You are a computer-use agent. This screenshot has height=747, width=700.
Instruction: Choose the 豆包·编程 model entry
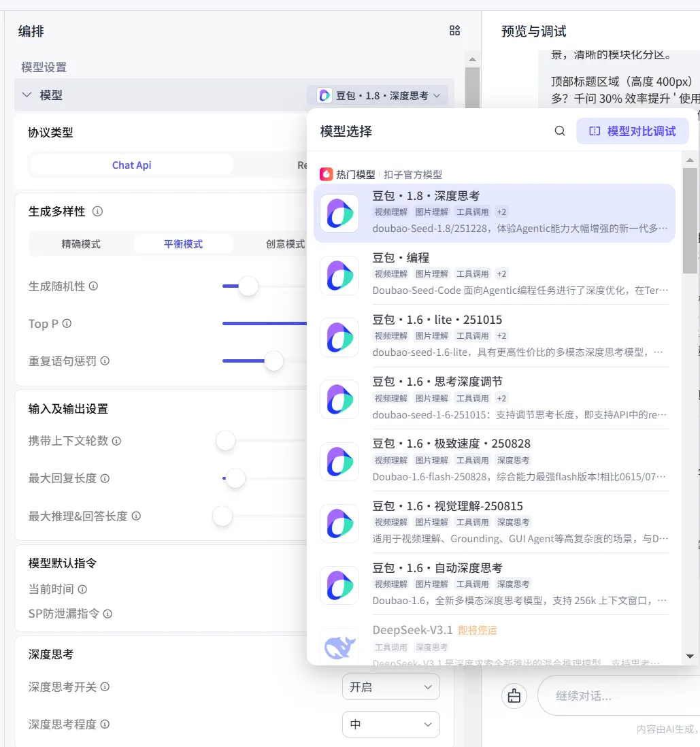pos(495,276)
